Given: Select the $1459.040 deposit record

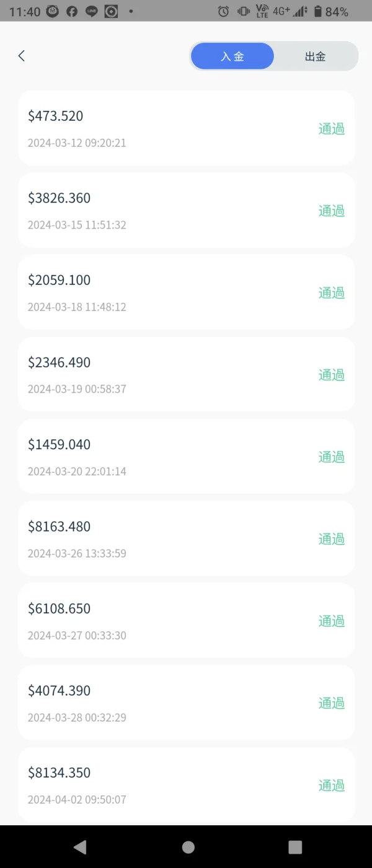Looking at the screenshot, I should [x=186, y=457].
